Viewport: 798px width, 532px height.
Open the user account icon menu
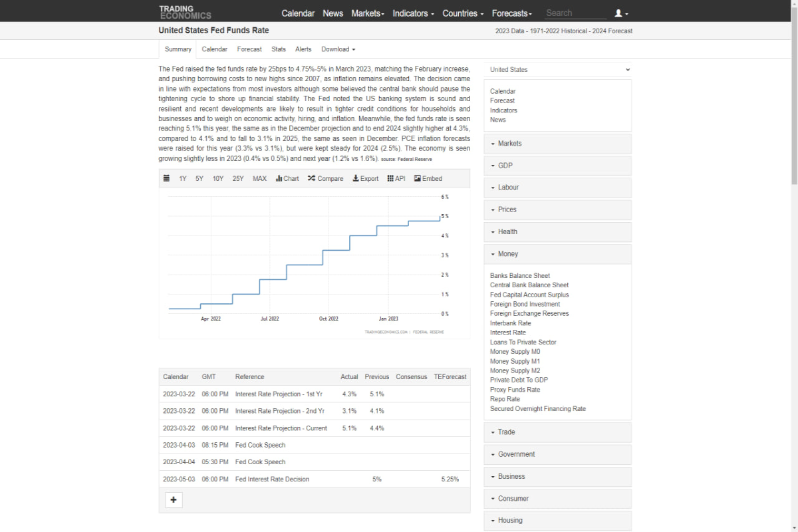point(621,13)
